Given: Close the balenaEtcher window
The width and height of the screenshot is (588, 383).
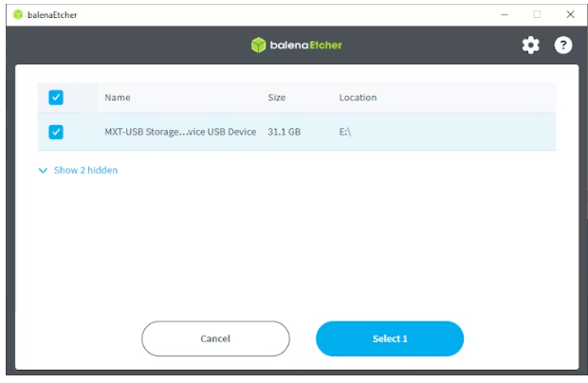Looking at the screenshot, I should tap(570, 13).
